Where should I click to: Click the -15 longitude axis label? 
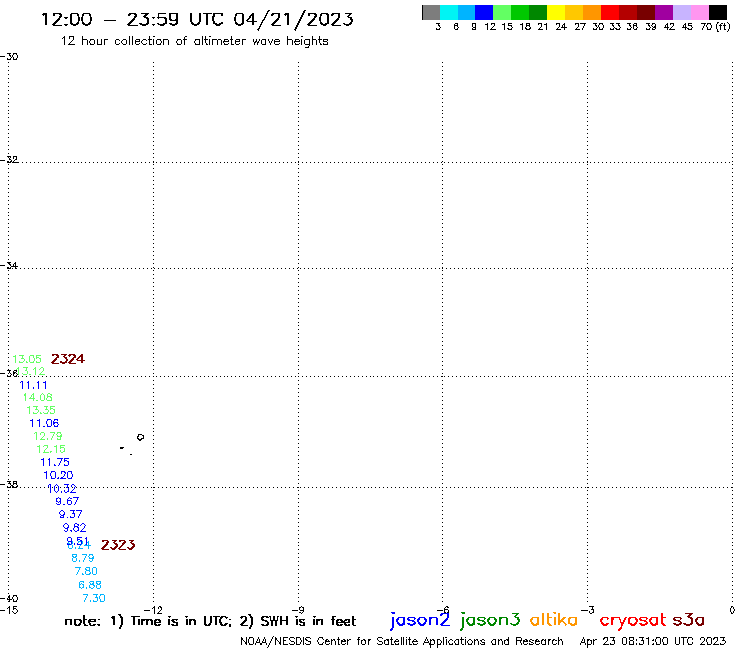pos(9,610)
